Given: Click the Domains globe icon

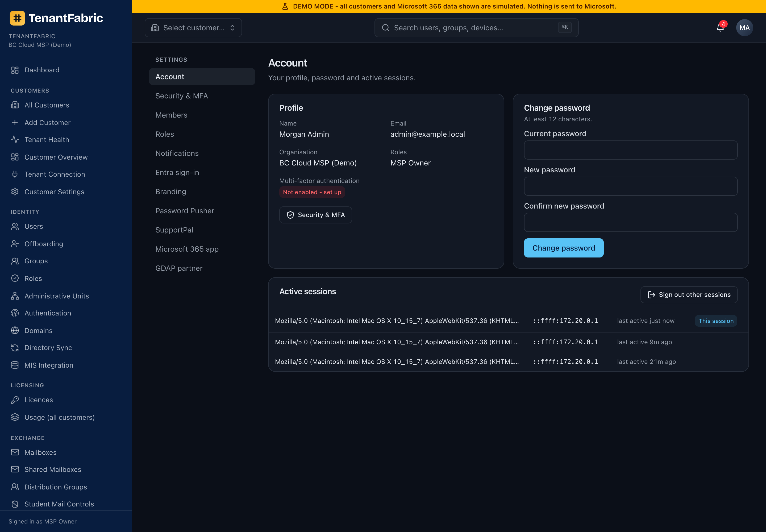Looking at the screenshot, I should tap(15, 330).
